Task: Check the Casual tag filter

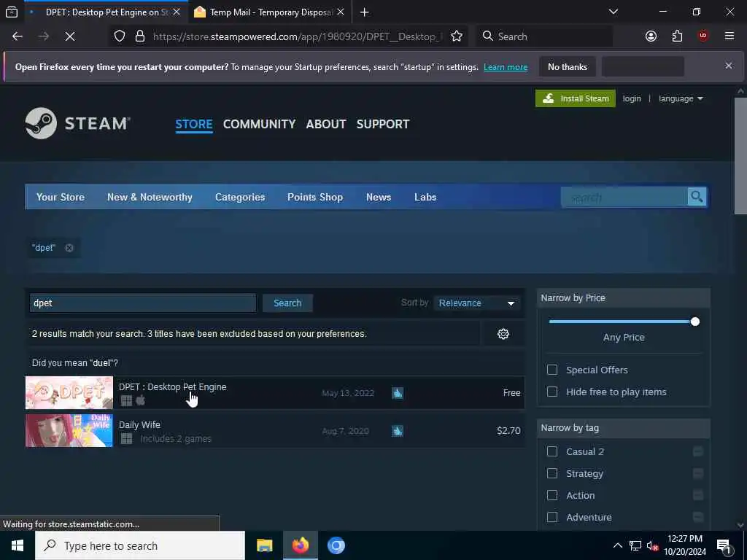Action: click(x=552, y=451)
